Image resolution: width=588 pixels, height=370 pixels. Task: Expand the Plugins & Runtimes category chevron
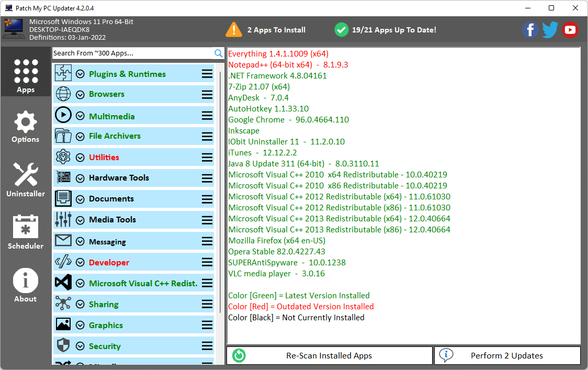pos(80,74)
